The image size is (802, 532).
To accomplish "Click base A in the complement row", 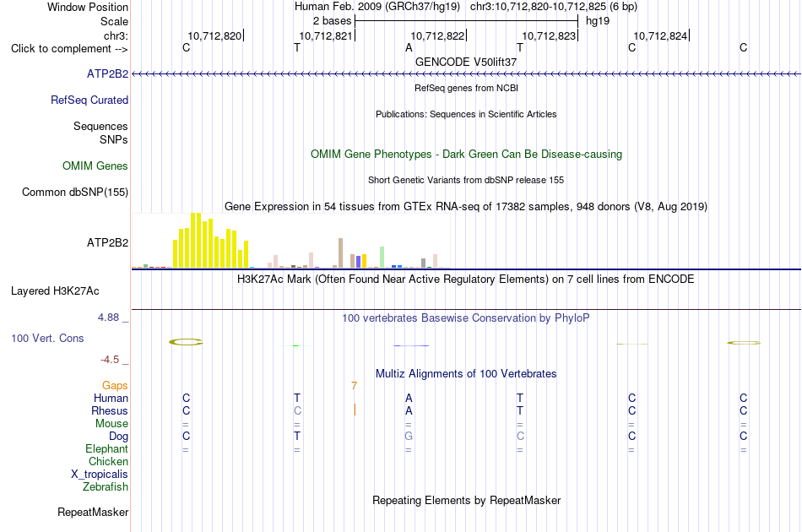I will click(x=409, y=48).
